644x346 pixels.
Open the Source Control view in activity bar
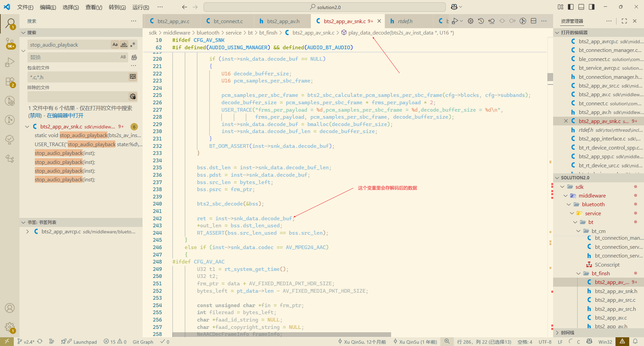(x=10, y=43)
